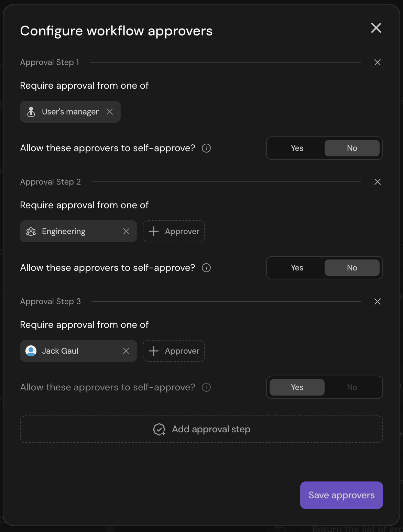Click the info icon beside Step 2 self-approve question
The image size is (403, 532).
tap(206, 268)
